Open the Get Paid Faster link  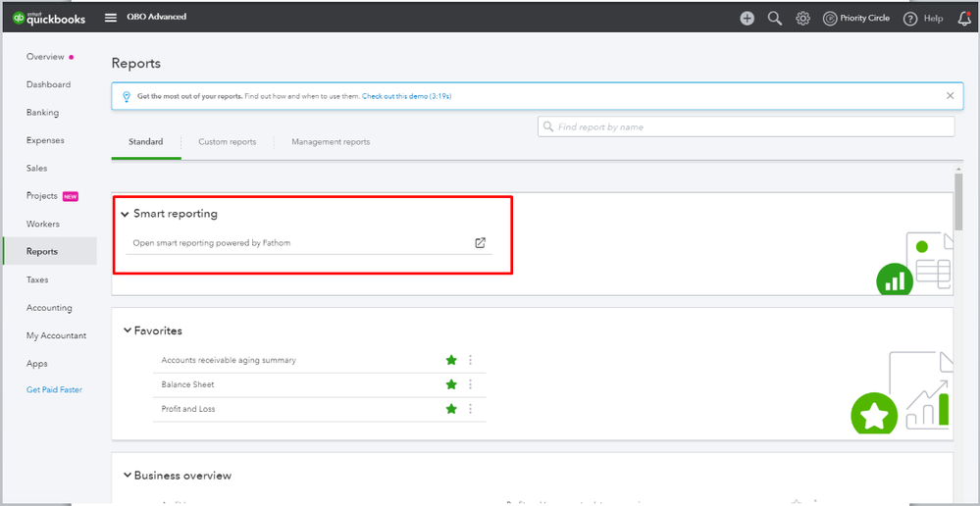(x=54, y=390)
